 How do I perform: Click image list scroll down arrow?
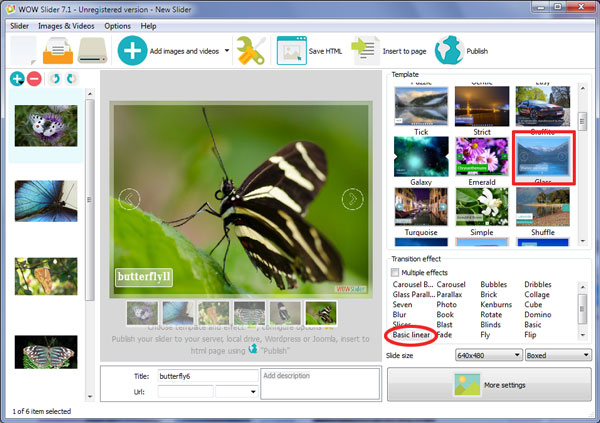(90, 396)
